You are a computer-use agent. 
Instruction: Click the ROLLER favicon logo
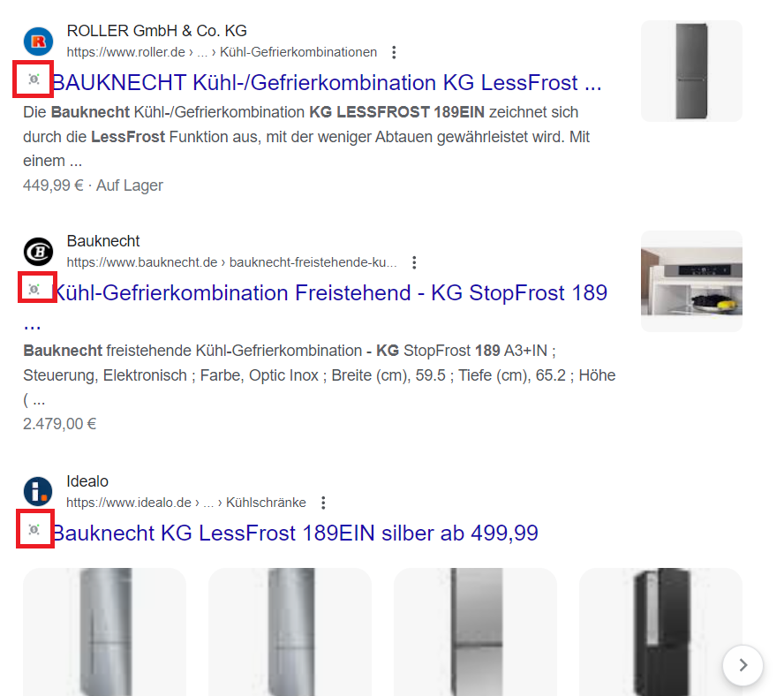[x=38, y=42]
